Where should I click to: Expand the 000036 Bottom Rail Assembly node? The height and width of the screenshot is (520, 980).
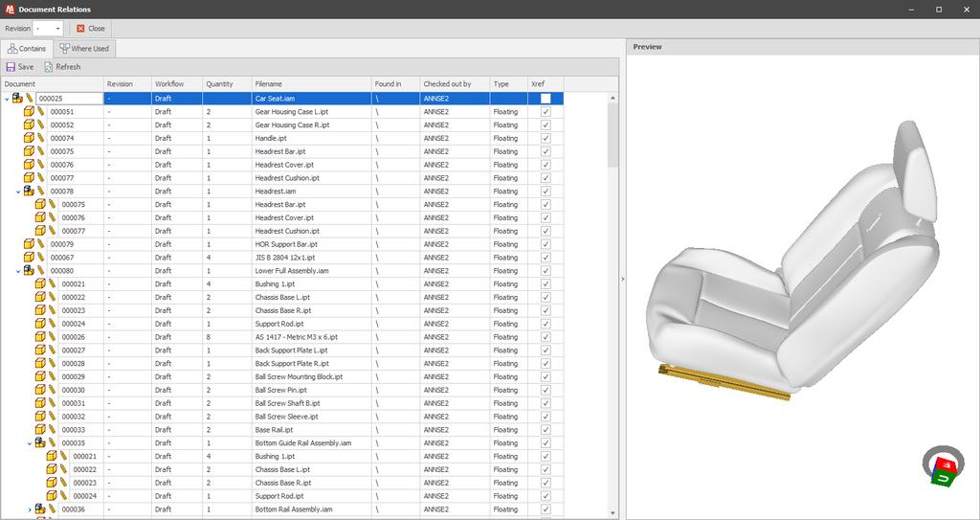[30, 509]
